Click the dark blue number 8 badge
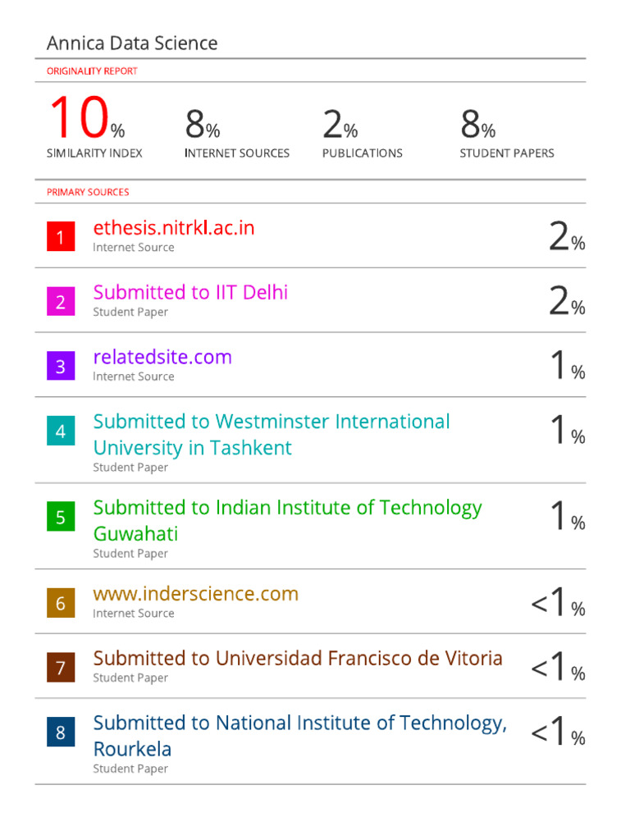This screenshot has width=630, height=840. click(61, 733)
